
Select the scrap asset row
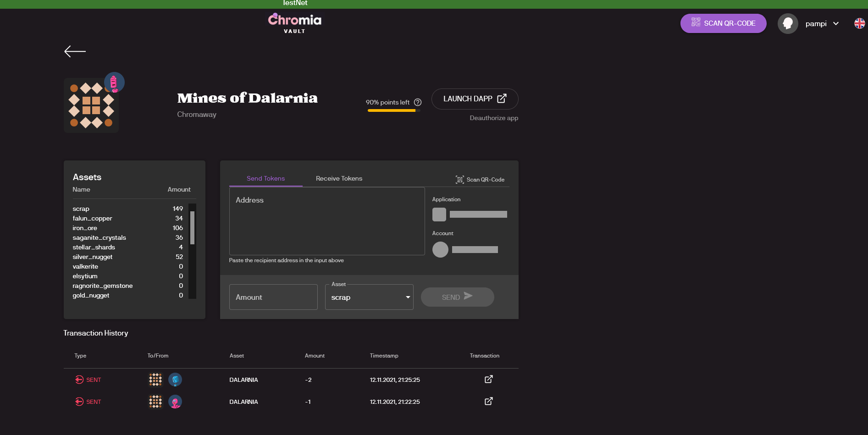(x=128, y=209)
